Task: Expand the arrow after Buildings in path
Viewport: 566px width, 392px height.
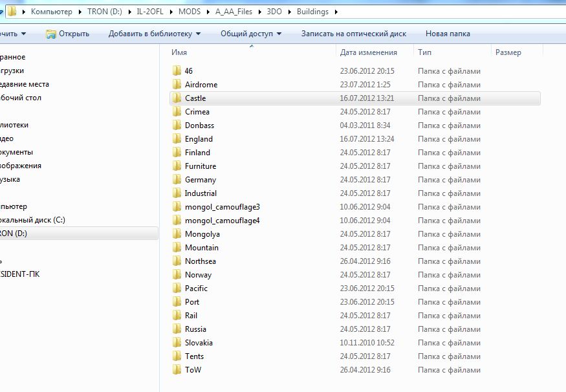Action: click(336, 12)
